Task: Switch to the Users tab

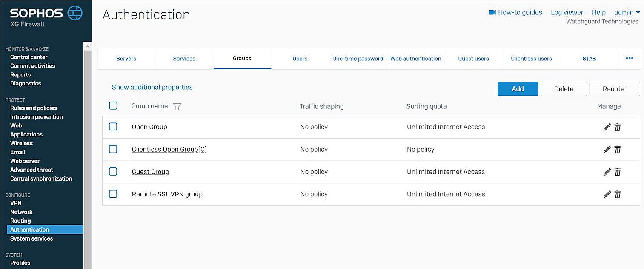Action: coord(300,59)
